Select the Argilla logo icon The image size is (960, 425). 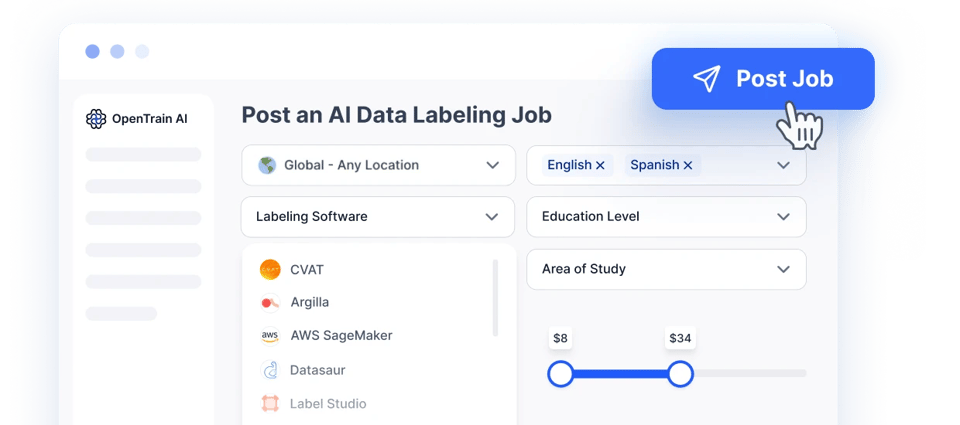coord(269,302)
